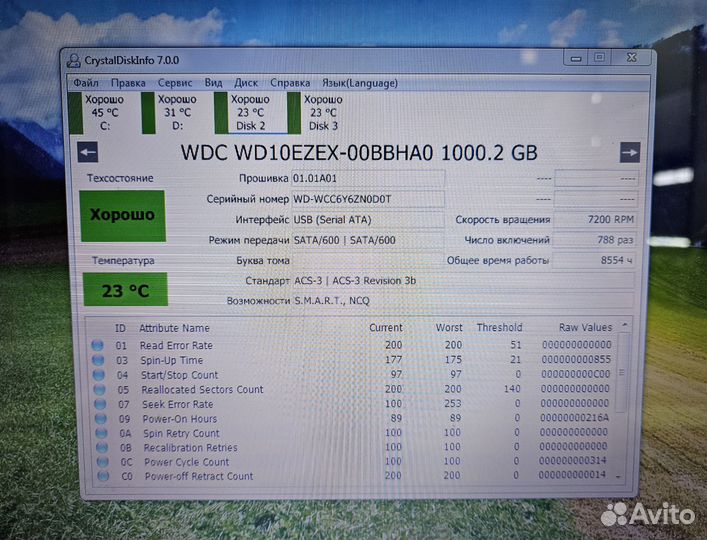
Task: Click the next disk right arrow button
Action: coord(629,152)
